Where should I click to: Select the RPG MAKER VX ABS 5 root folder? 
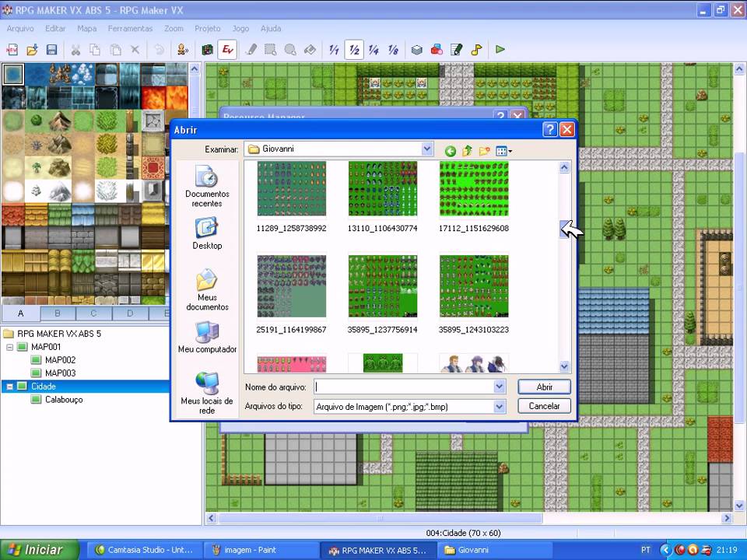point(59,334)
